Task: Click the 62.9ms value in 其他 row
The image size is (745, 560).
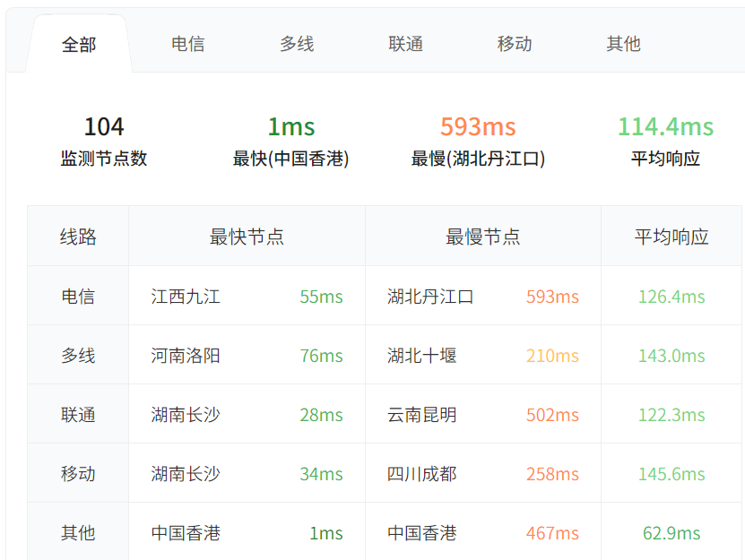Action: pyautogui.click(x=671, y=533)
